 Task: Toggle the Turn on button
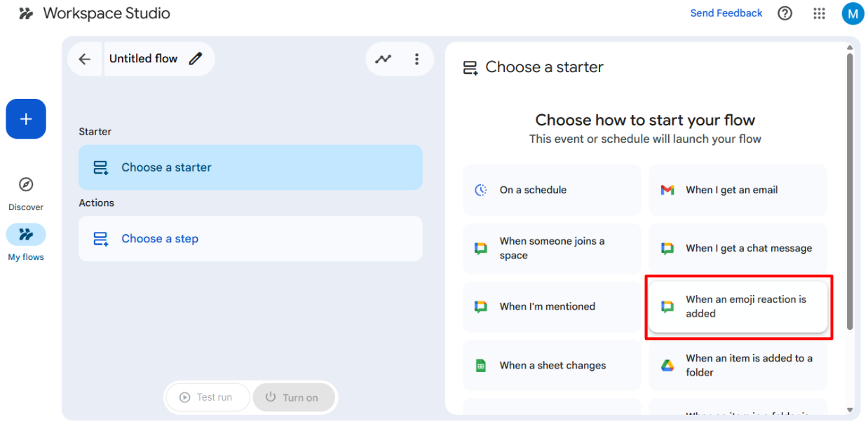click(292, 397)
